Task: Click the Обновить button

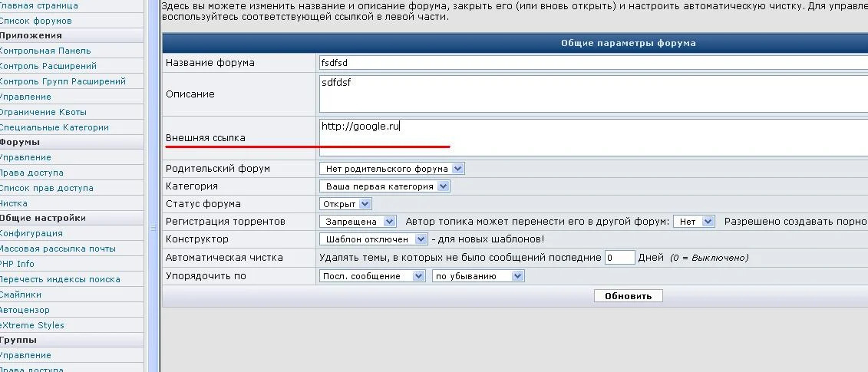Action: coord(629,296)
